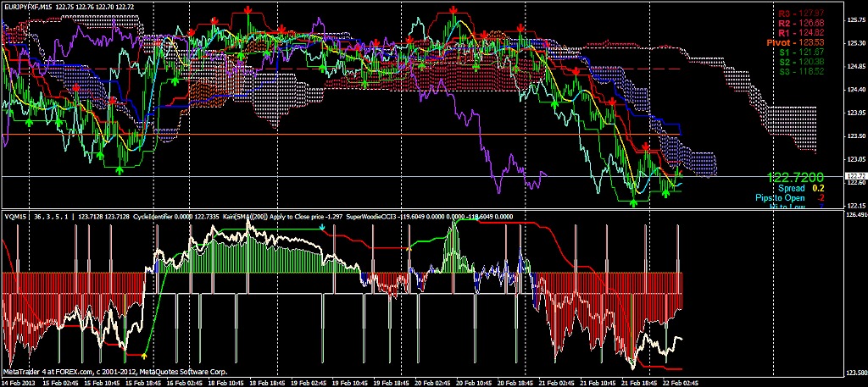
Task: Click the large green 122.7200 price readout
Action: (x=795, y=177)
